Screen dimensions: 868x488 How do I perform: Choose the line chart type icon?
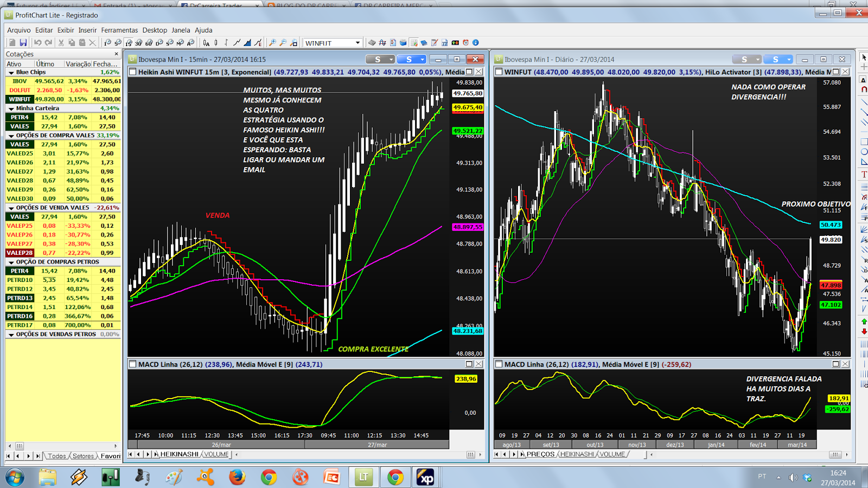237,42
